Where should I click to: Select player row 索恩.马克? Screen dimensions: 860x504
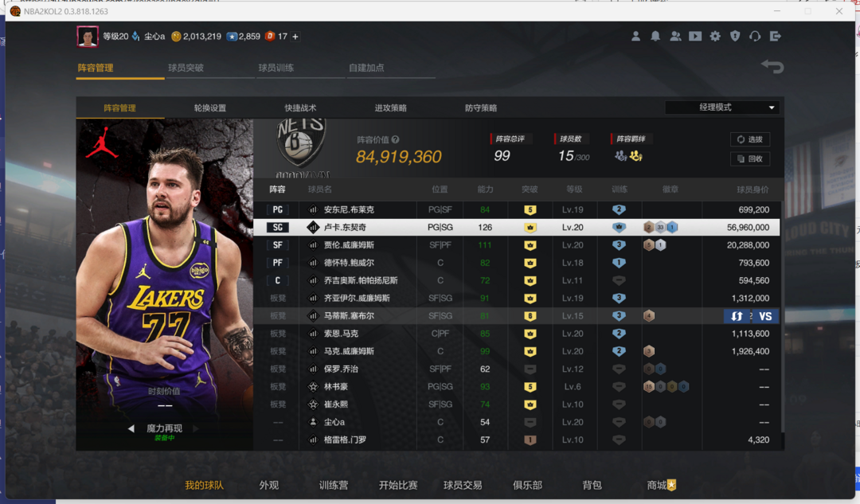pos(516,334)
